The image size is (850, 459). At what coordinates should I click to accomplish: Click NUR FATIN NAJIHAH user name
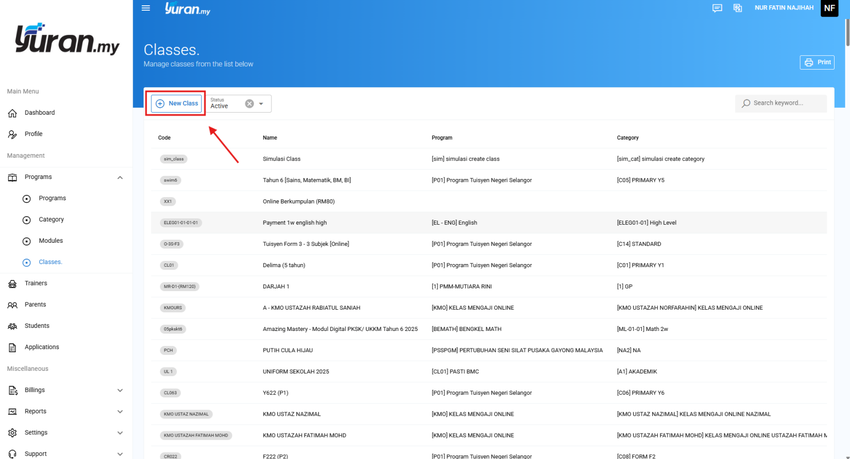(x=784, y=8)
